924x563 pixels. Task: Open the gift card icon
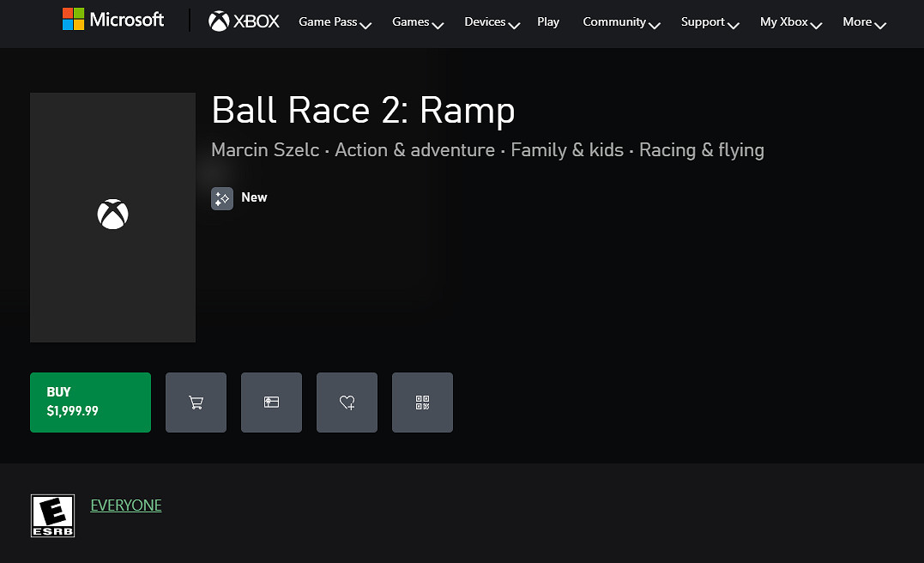271,402
